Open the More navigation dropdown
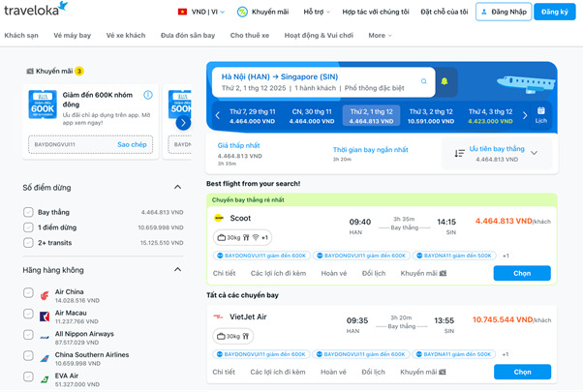This screenshot has width=583, height=392. [x=380, y=35]
